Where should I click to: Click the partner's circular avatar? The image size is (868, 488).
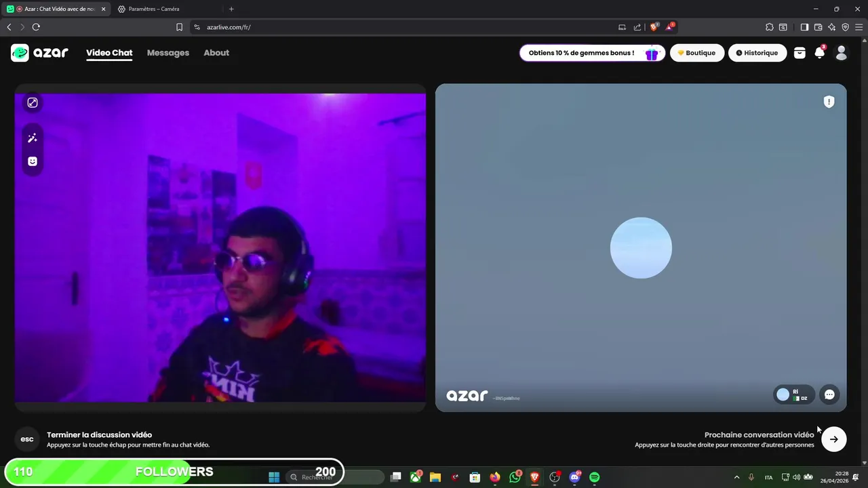641,248
